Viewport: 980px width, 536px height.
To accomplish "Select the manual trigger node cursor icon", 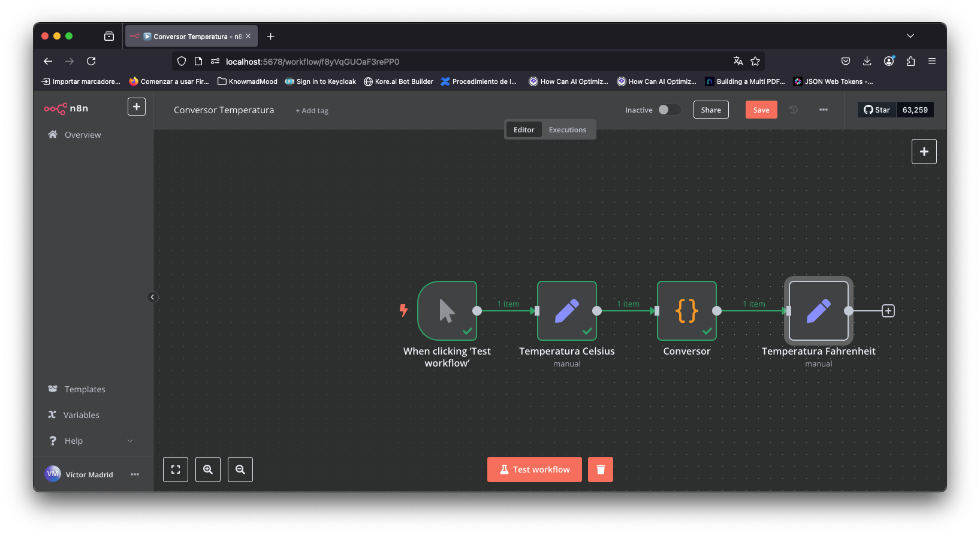I will (447, 311).
